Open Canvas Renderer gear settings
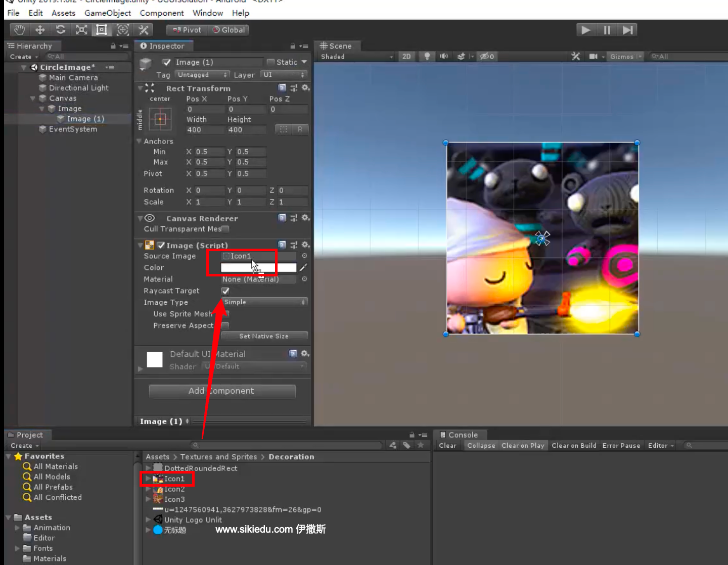The image size is (728, 565). coord(305,218)
